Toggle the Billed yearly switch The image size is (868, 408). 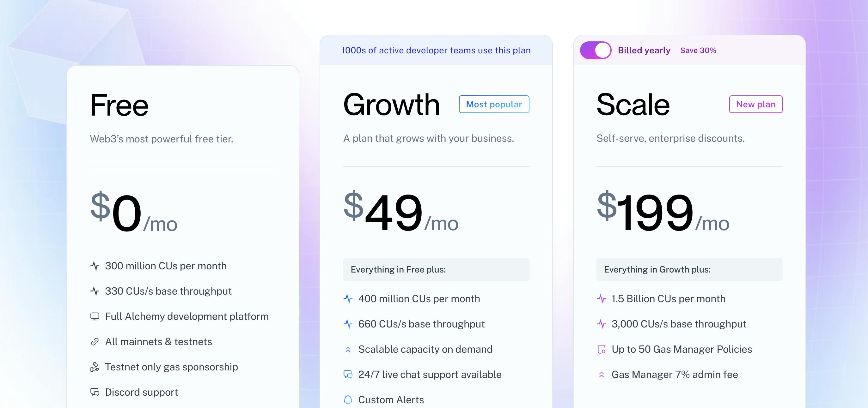(596, 50)
